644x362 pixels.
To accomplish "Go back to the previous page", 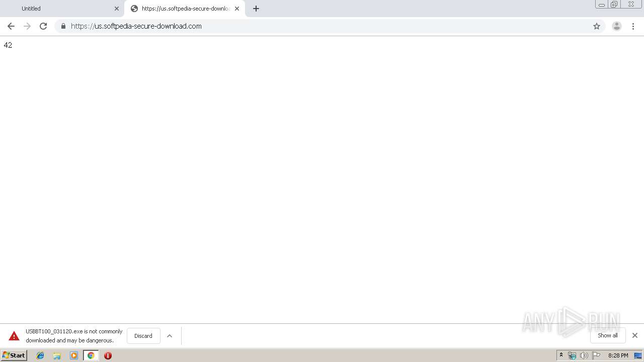I will pyautogui.click(x=11, y=26).
